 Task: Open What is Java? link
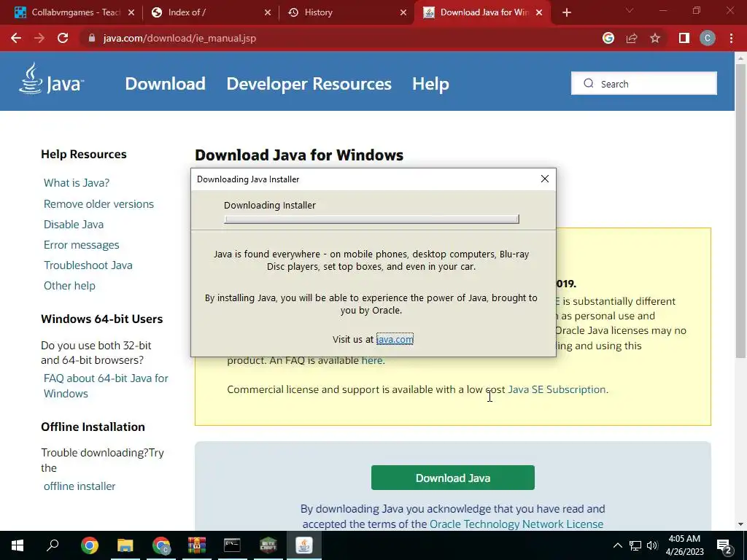pos(77,183)
